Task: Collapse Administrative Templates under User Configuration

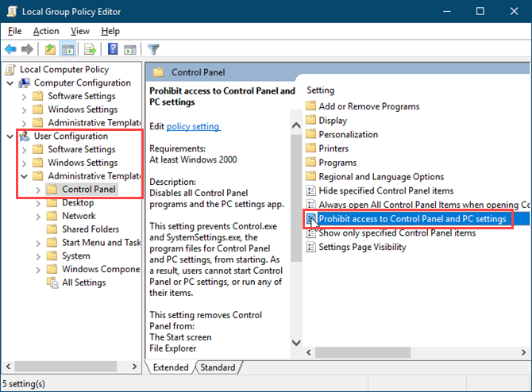Action: click(24, 176)
